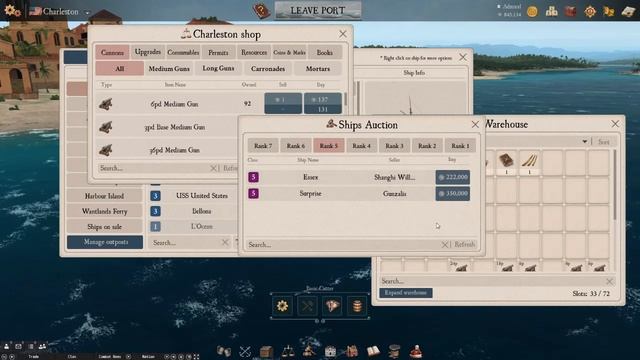Click Expand warehouse button

(x=406, y=293)
